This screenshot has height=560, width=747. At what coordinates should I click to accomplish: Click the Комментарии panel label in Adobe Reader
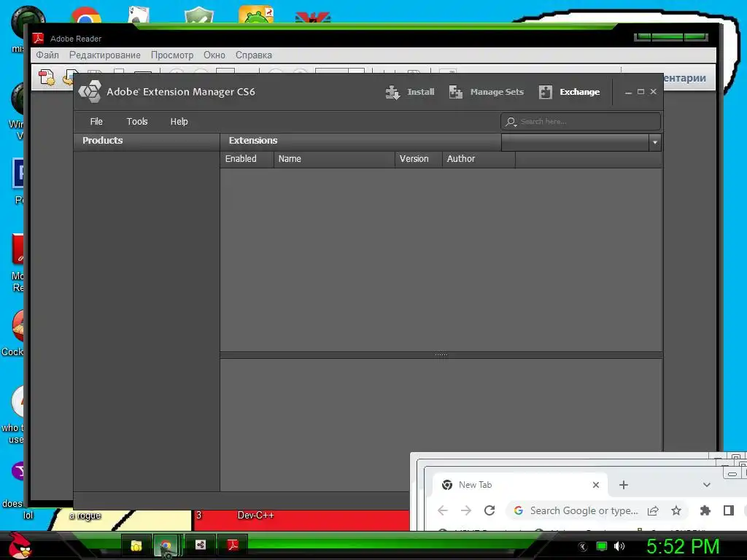[685, 78]
